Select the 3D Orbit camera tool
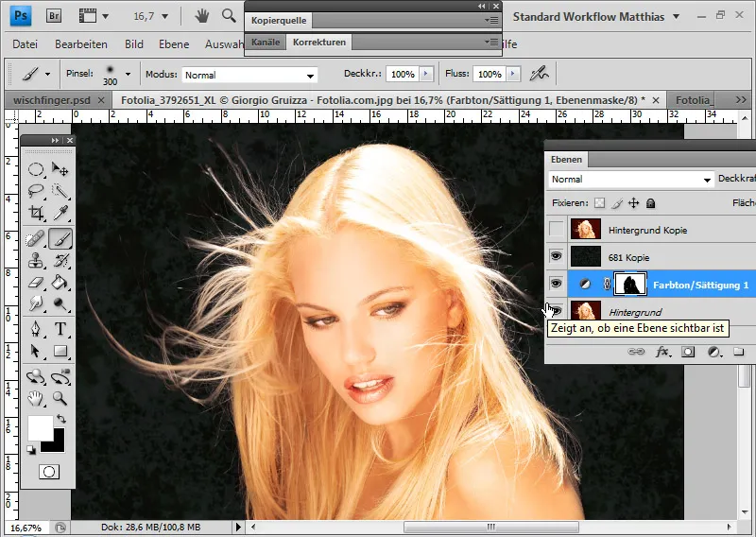Viewport: 756px width, 537px height. [x=60, y=377]
